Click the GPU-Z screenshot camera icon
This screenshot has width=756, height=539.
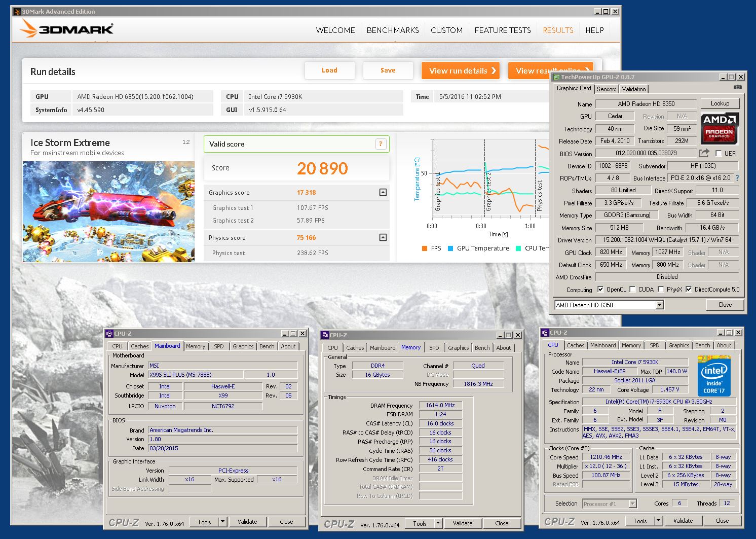[738, 87]
